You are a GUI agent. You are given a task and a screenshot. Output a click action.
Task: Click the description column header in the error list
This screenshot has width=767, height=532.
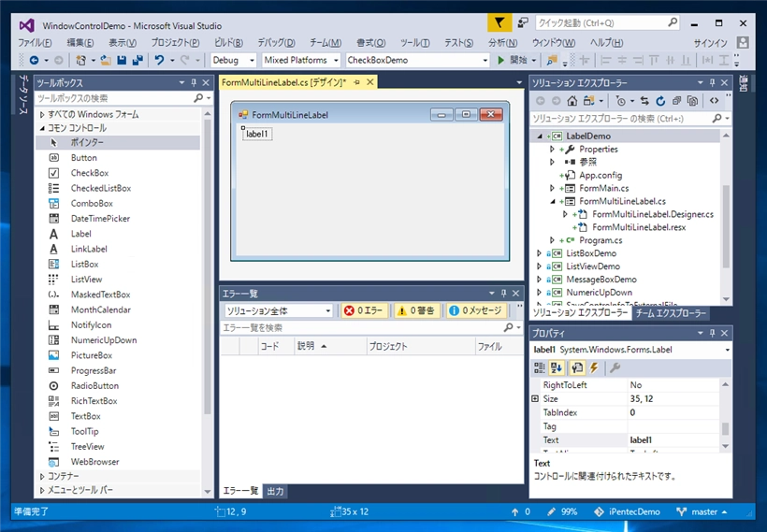(330, 346)
